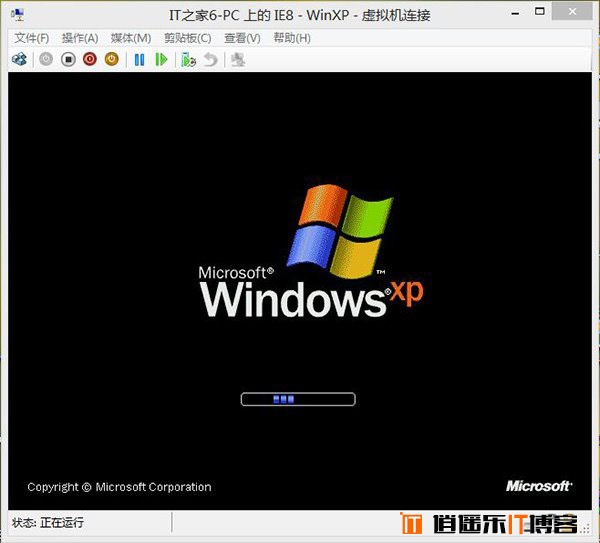Create a checkpoint snapshot icon
Screen dimensions: 600x543
point(188,60)
